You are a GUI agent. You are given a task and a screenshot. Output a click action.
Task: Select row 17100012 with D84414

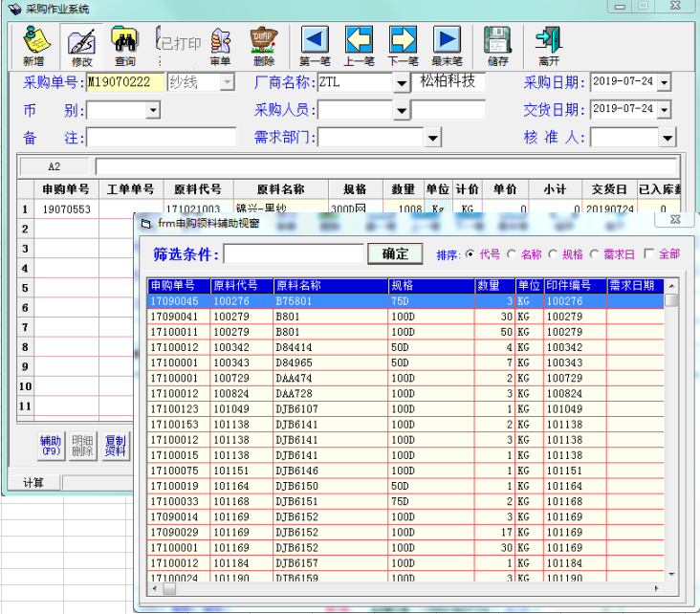405,347
